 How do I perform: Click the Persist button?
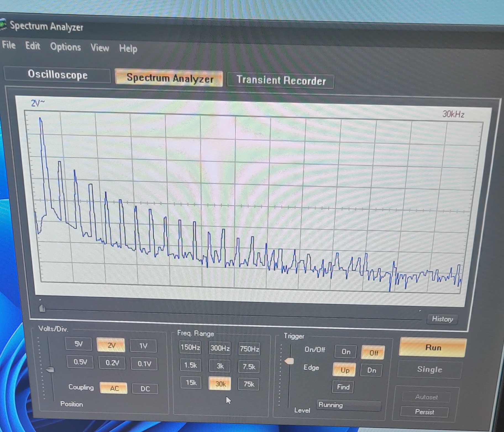tap(424, 412)
